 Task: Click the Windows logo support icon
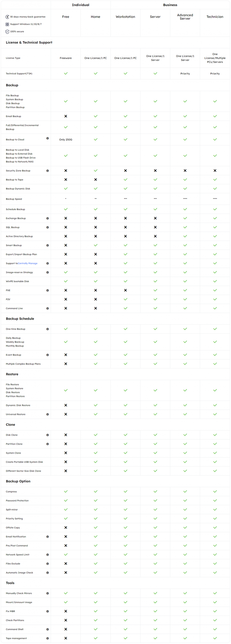point(7,24)
